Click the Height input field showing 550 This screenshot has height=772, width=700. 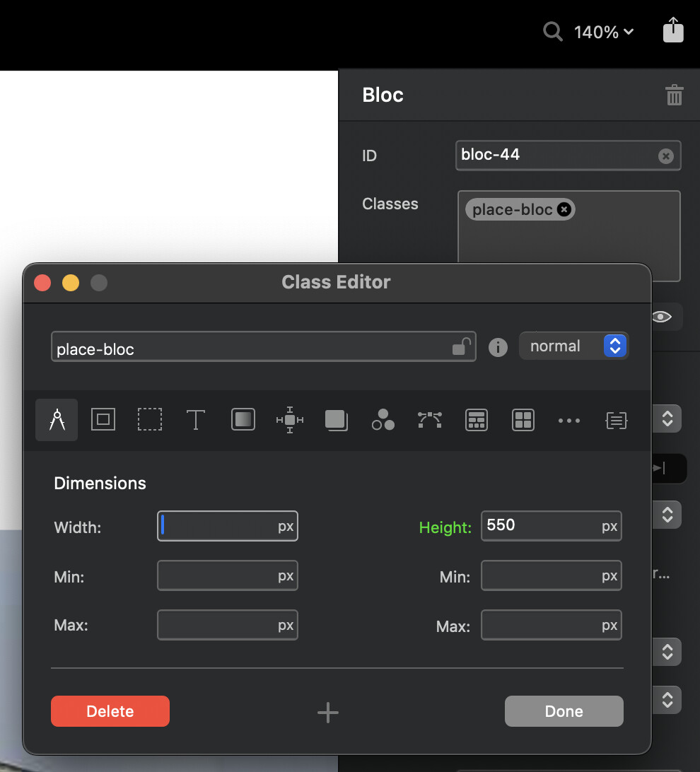click(x=541, y=526)
